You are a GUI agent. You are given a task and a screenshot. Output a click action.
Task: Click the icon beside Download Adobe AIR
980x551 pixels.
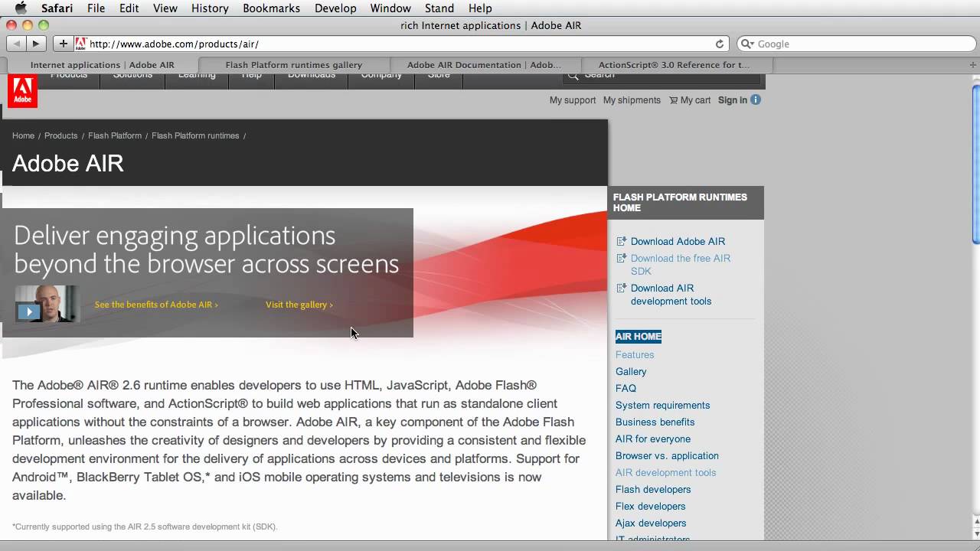click(621, 242)
